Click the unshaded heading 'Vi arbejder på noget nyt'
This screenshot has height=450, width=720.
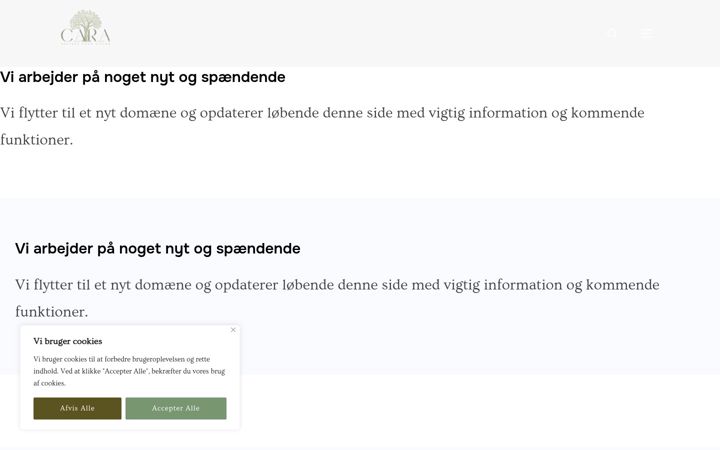(142, 77)
